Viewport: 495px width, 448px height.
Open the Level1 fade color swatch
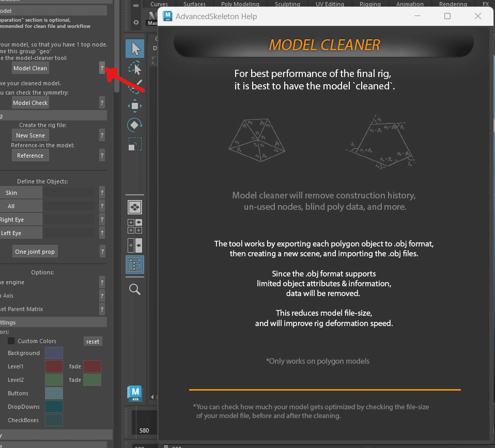coord(92,366)
